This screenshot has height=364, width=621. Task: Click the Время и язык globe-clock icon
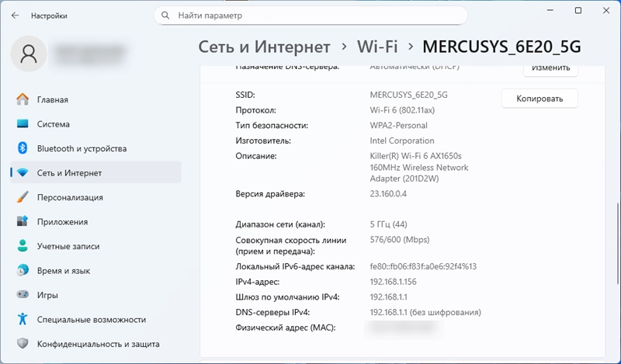pyautogui.click(x=23, y=271)
